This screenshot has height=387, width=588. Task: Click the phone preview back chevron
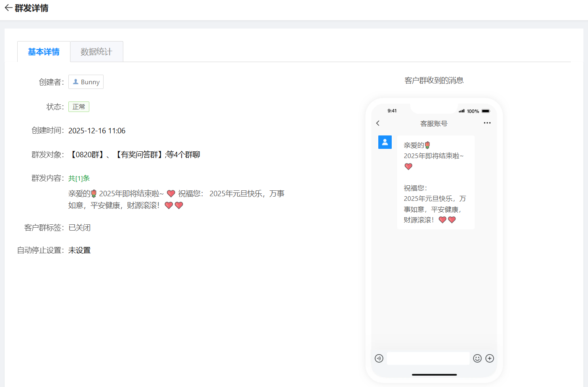378,123
